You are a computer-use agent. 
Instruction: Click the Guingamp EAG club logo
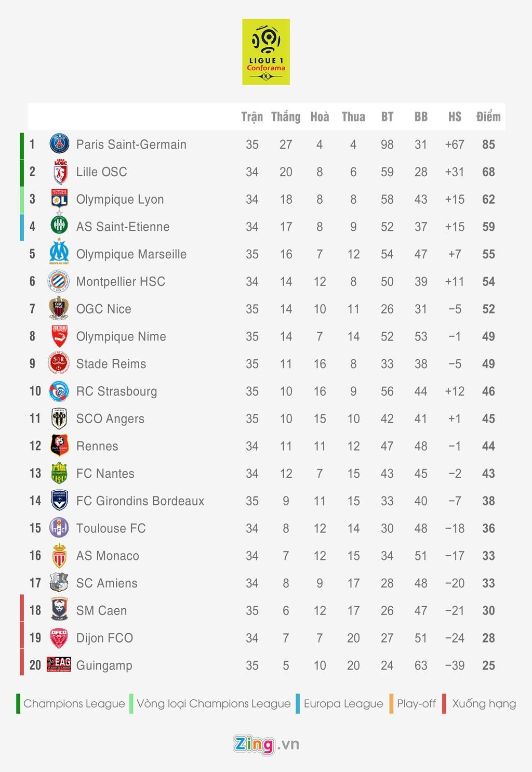(59, 664)
